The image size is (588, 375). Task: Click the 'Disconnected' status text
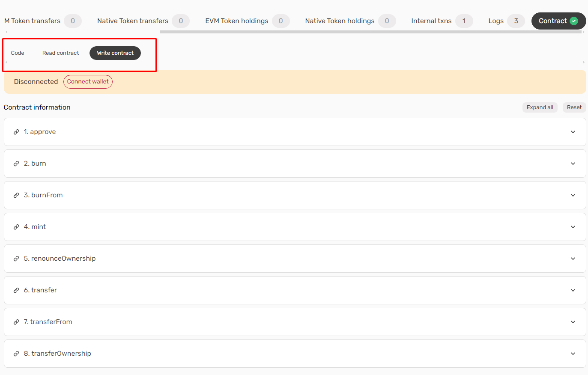36,82
